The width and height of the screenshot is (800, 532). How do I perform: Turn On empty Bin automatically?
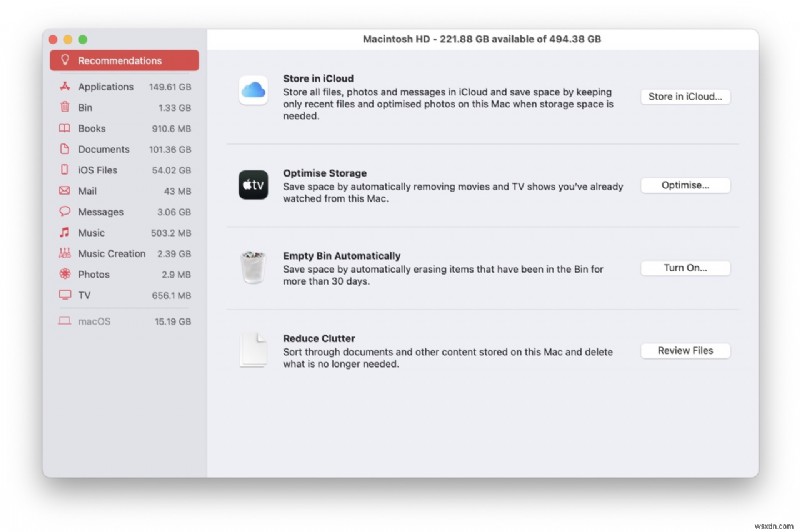[685, 268]
